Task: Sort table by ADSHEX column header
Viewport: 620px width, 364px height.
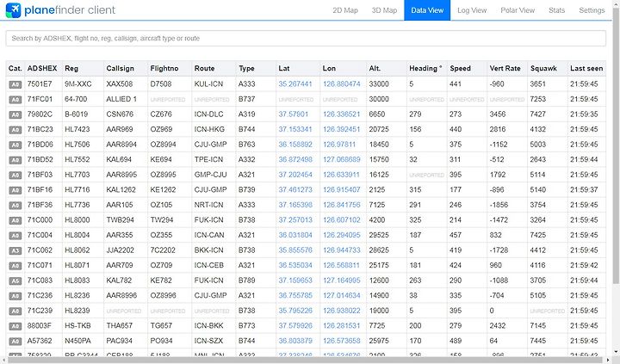Action: click(42, 68)
